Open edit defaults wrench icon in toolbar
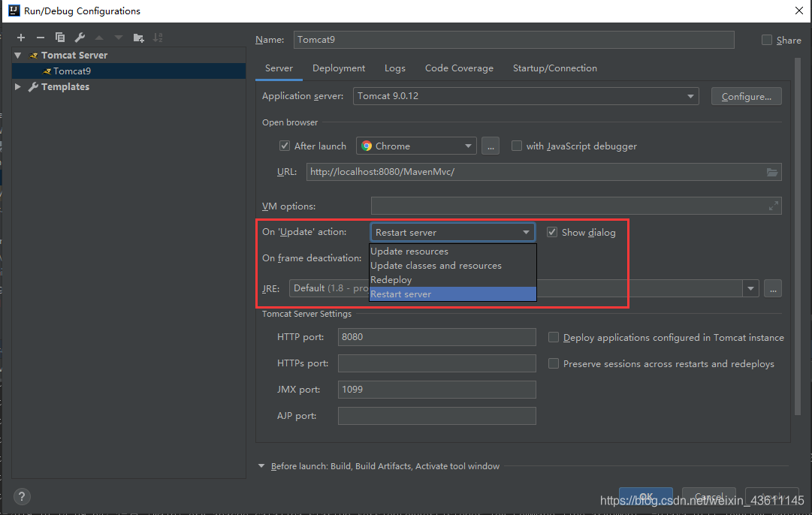This screenshot has height=515, width=812. coord(80,38)
